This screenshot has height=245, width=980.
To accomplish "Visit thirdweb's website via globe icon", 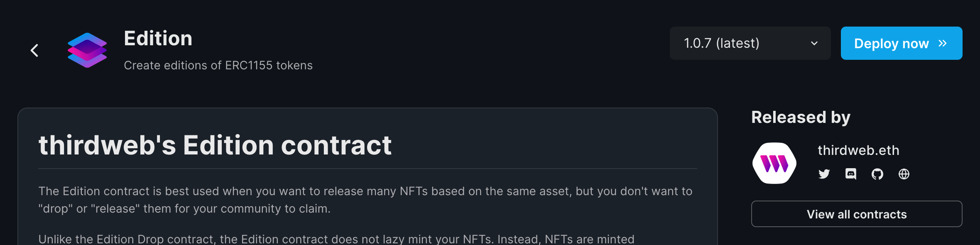I will (904, 174).
